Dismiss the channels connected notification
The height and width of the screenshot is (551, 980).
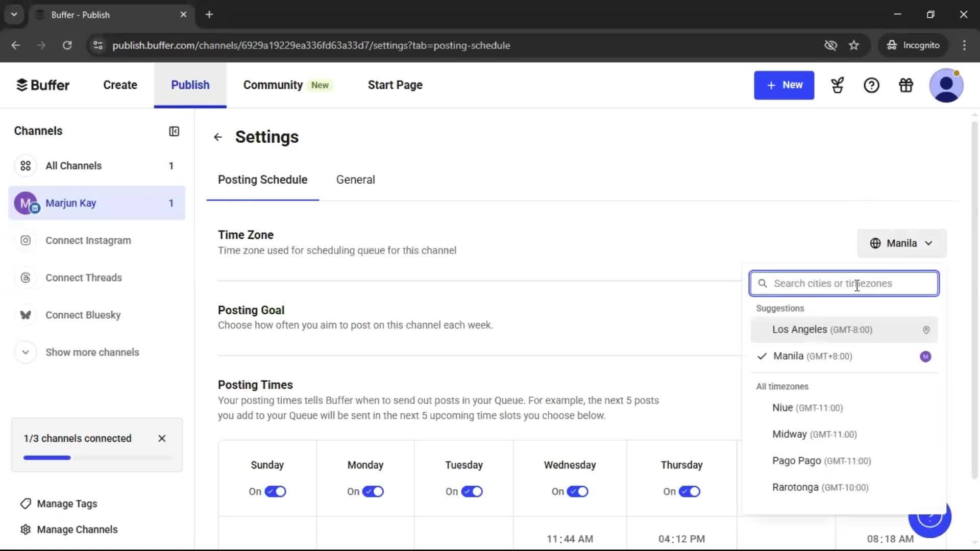coord(162,438)
